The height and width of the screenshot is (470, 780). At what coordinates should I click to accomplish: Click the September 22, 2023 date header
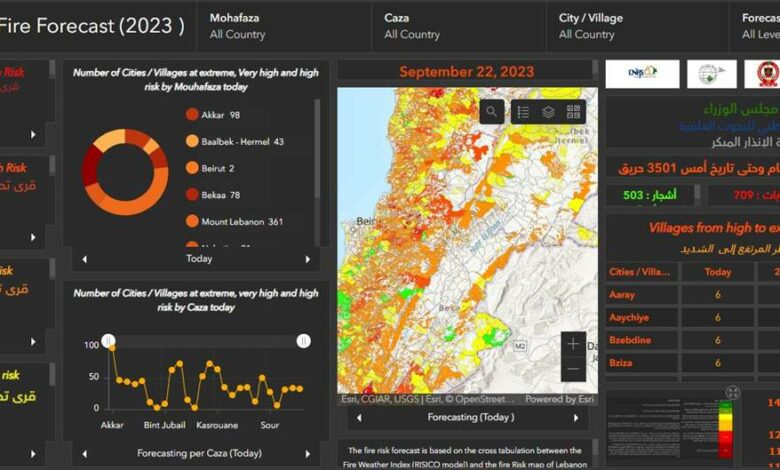pyautogui.click(x=467, y=72)
